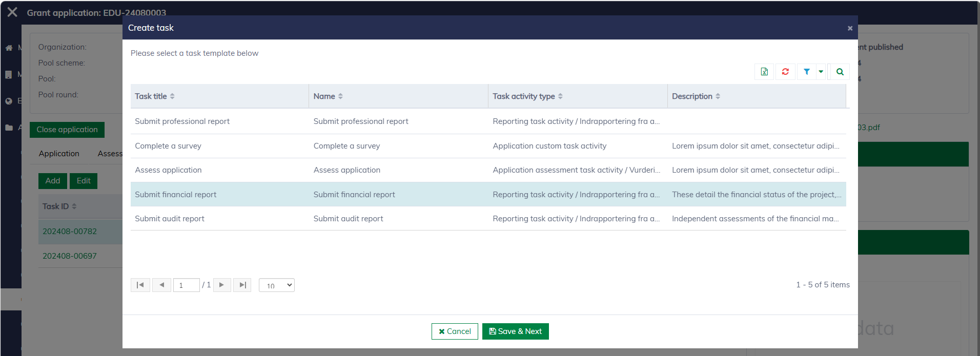Click the blue filter funnel icon
980x356 pixels.
(806, 72)
